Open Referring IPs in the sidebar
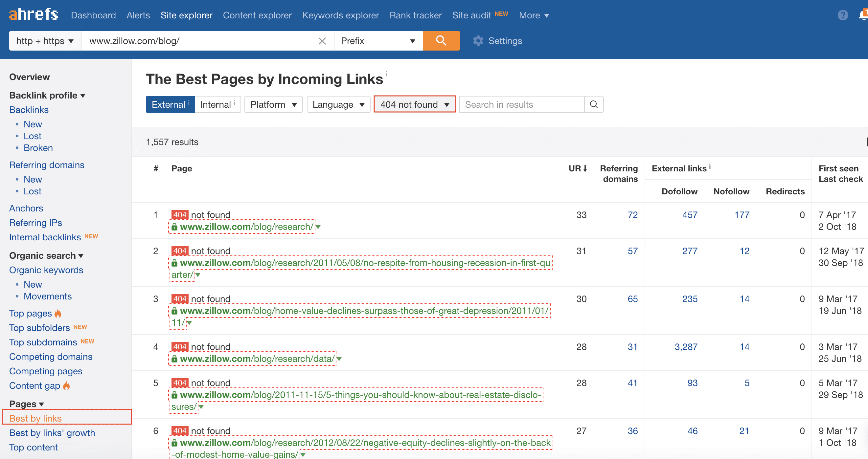Image resolution: width=868 pixels, height=459 pixels. click(35, 223)
